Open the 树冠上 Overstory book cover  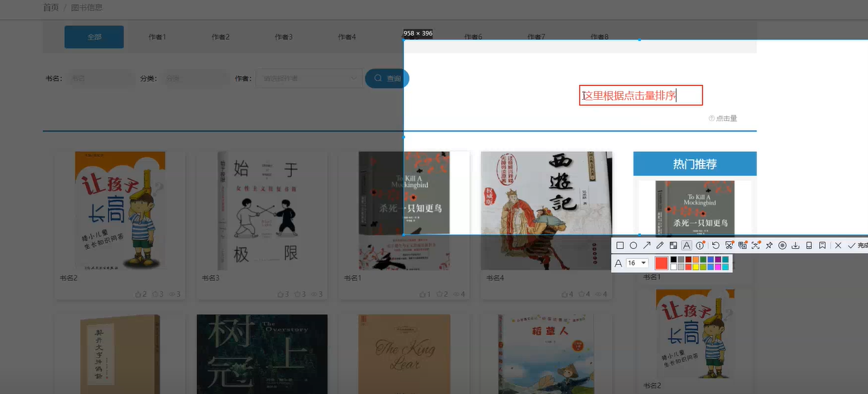pos(262,354)
